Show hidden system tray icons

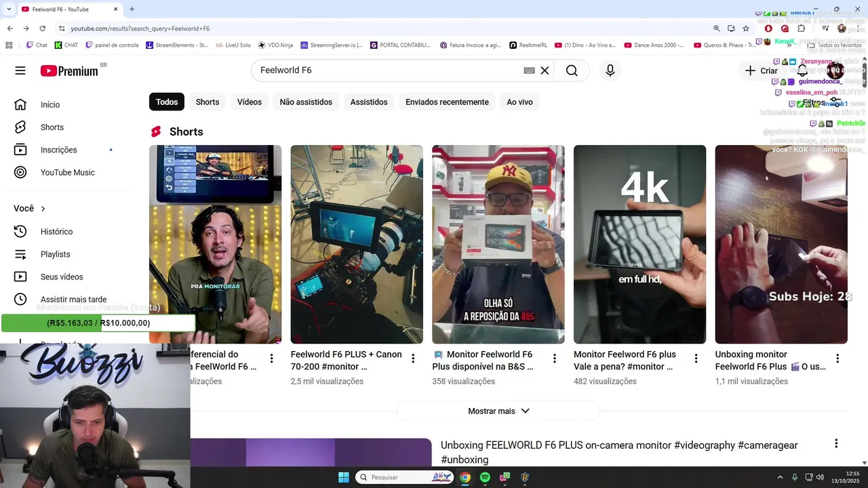click(x=780, y=477)
